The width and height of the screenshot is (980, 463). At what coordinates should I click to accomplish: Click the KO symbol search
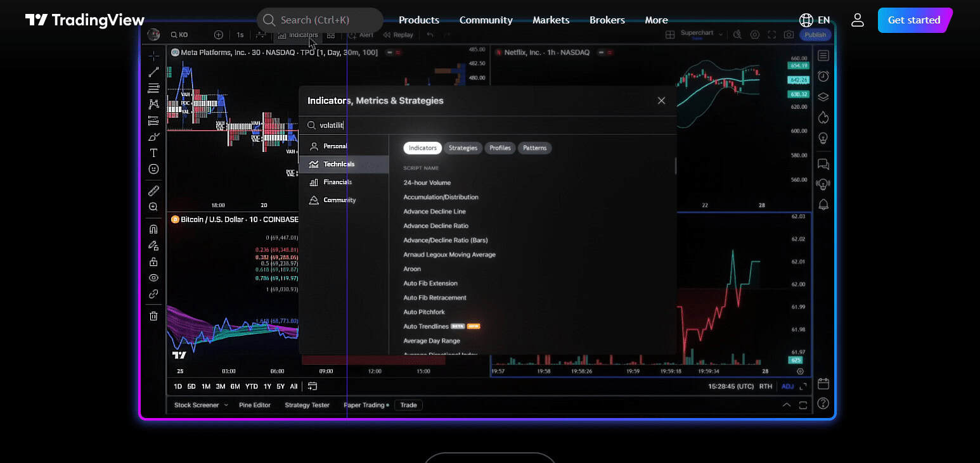coord(179,35)
